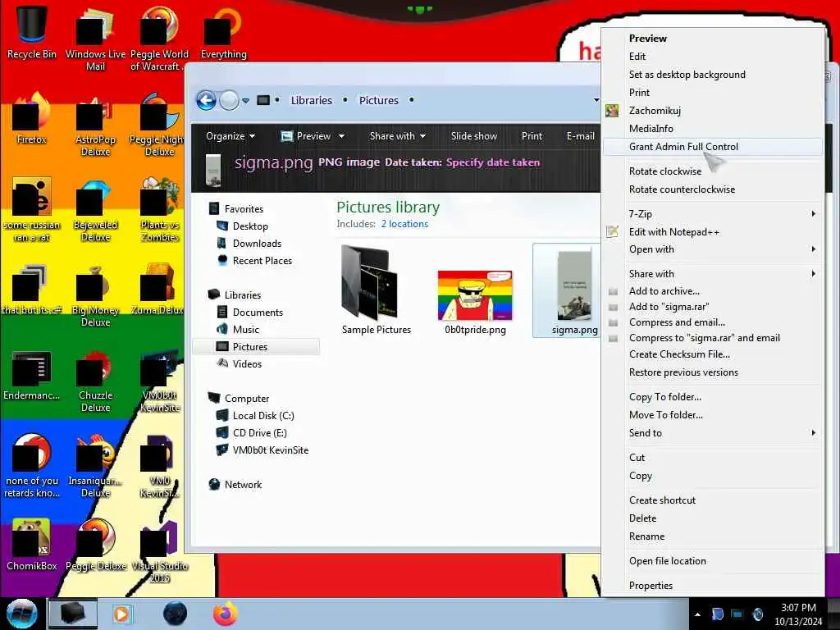Open Visual Studio 2015 desktop icon
The width and height of the screenshot is (840, 630).
click(160, 552)
